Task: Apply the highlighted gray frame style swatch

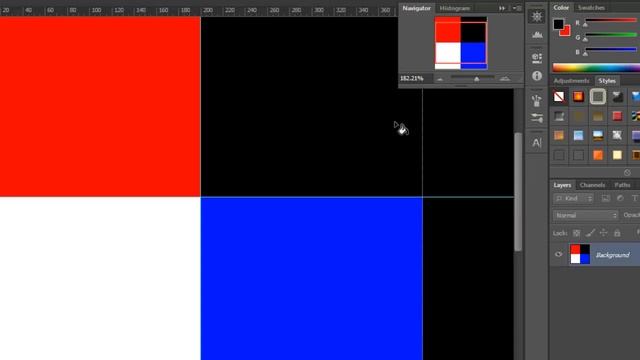Action: tap(598, 97)
